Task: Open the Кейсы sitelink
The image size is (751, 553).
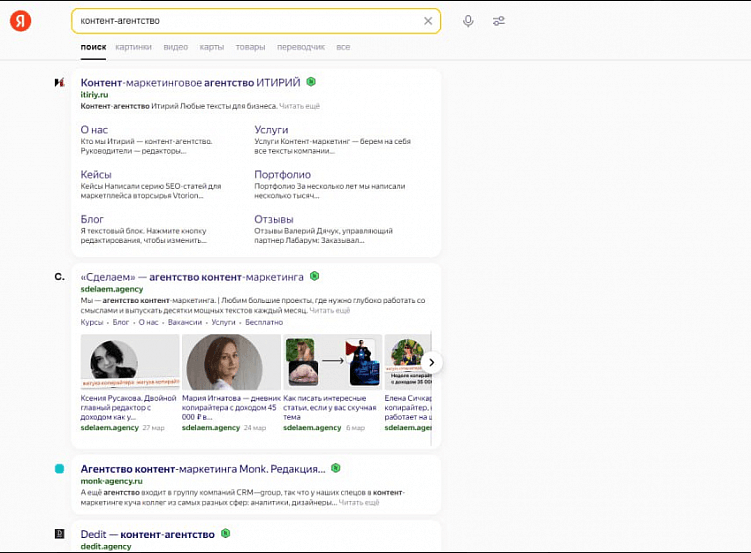Action: pyautogui.click(x=96, y=174)
